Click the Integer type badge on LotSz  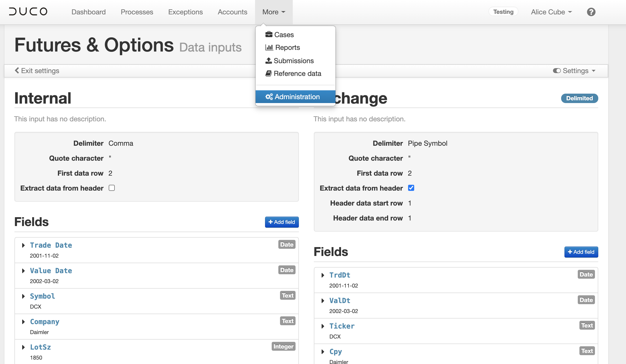coord(283,346)
